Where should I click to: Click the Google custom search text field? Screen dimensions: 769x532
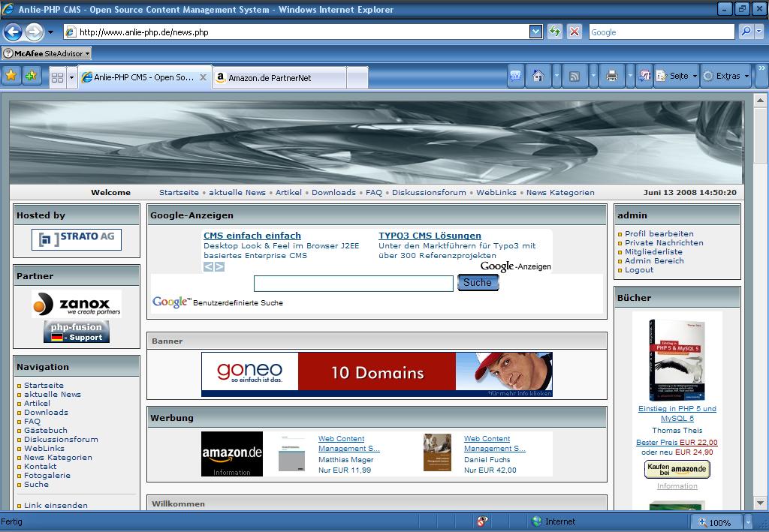coord(353,283)
